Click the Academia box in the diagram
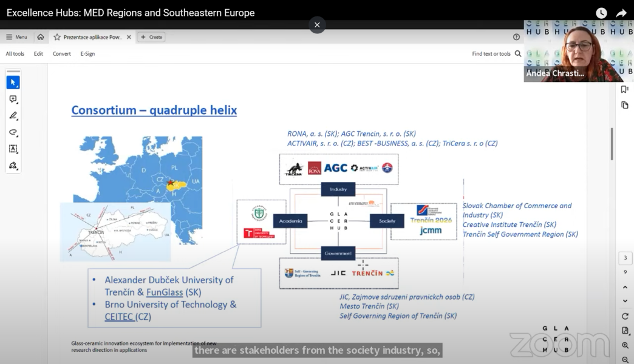634x364 pixels. point(290,221)
